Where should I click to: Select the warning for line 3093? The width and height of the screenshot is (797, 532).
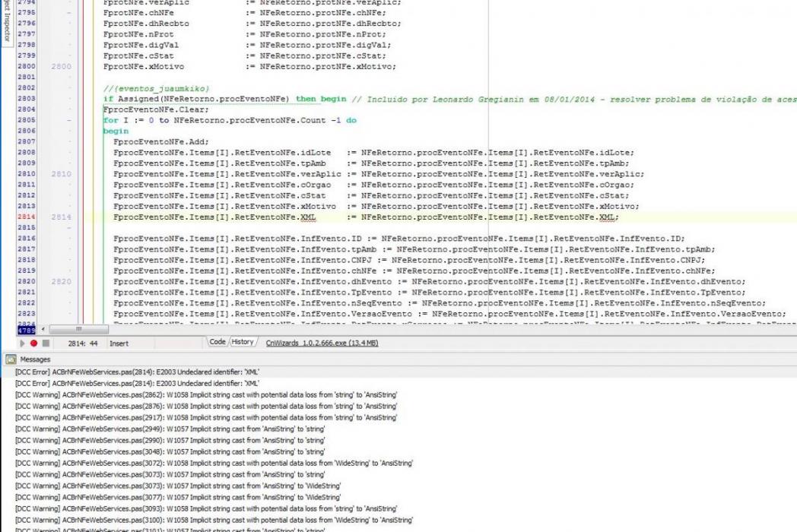tap(206, 508)
